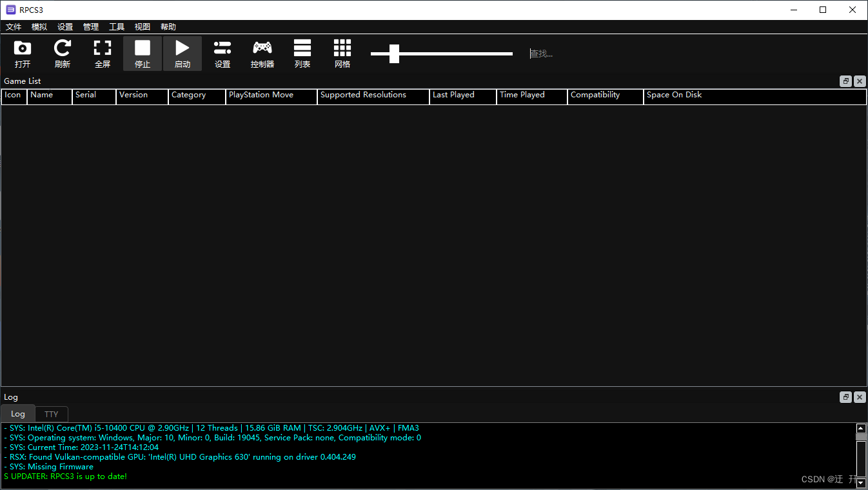The height and width of the screenshot is (490, 868).
Task: Sort by Supported Resolutions column header
Action: [373, 95]
